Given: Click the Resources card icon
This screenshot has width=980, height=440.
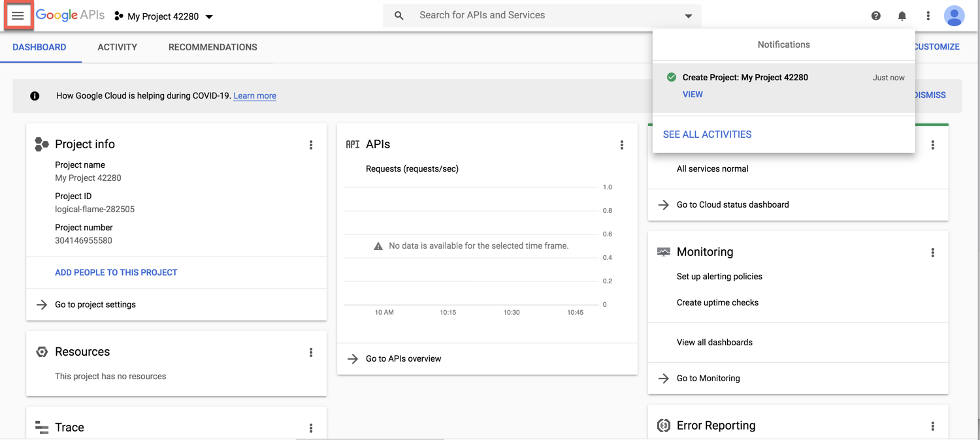Looking at the screenshot, I should 42,352.
